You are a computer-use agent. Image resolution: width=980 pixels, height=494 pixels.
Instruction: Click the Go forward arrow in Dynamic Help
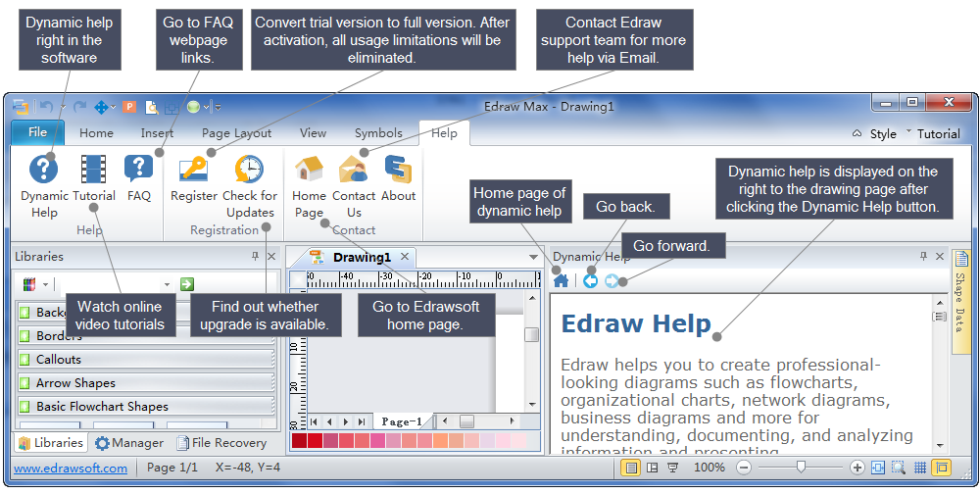[x=612, y=280]
